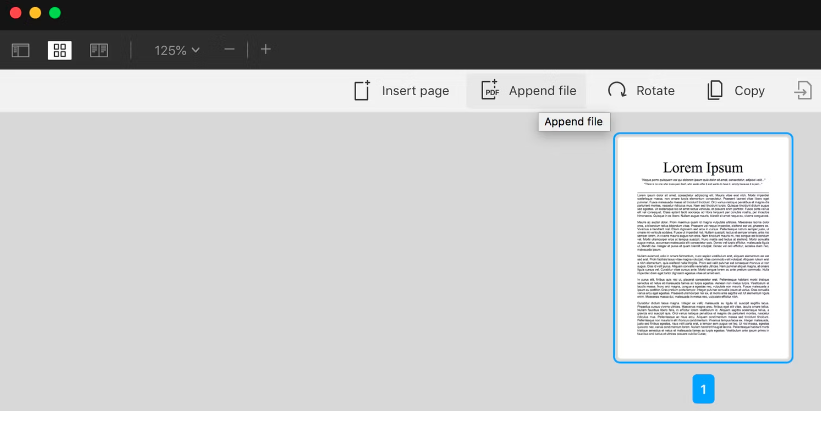Click the minus zoom out button

pos(230,50)
